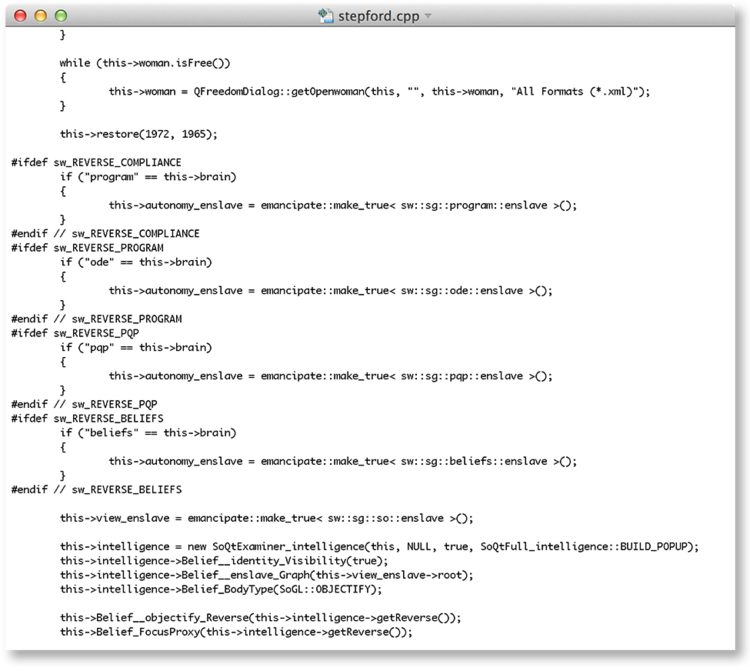Place cursor in sw::sg::ode::enslave assignment line
This screenshot has height=671, width=750.
pos(330,290)
